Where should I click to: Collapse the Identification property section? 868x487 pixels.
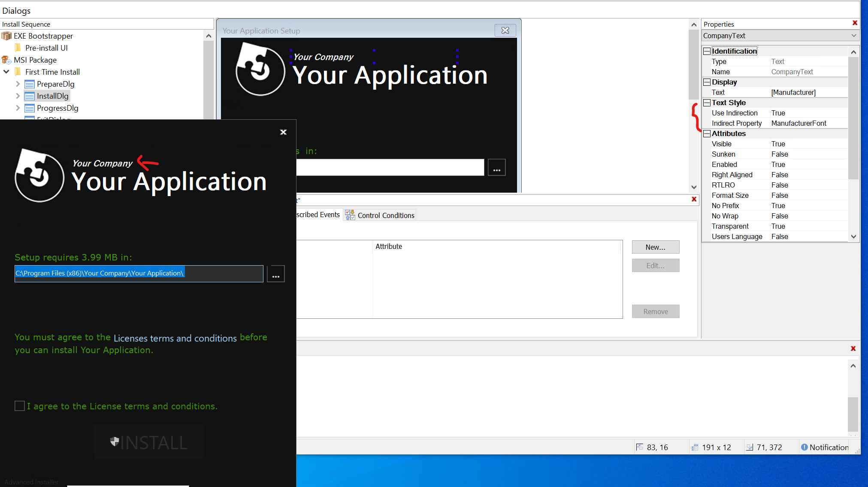(x=707, y=51)
